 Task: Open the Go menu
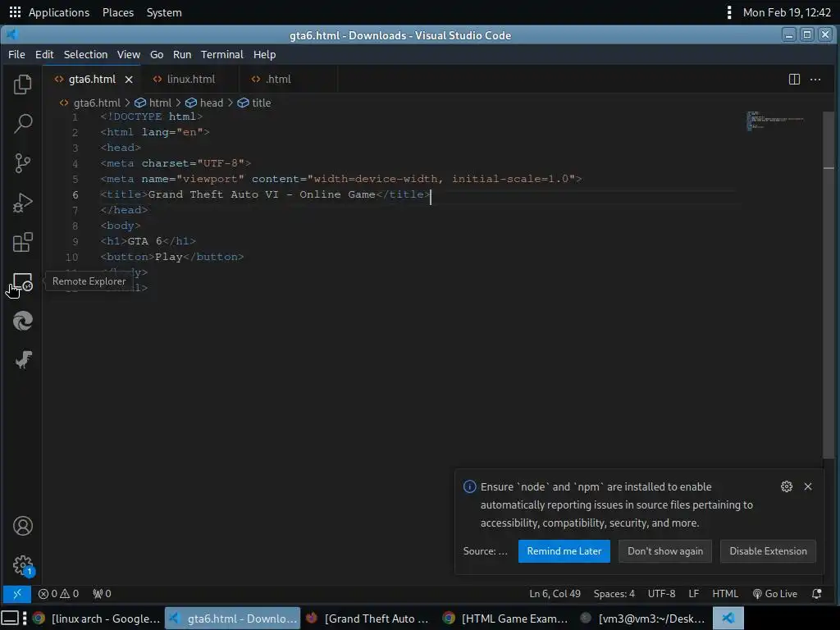click(157, 55)
